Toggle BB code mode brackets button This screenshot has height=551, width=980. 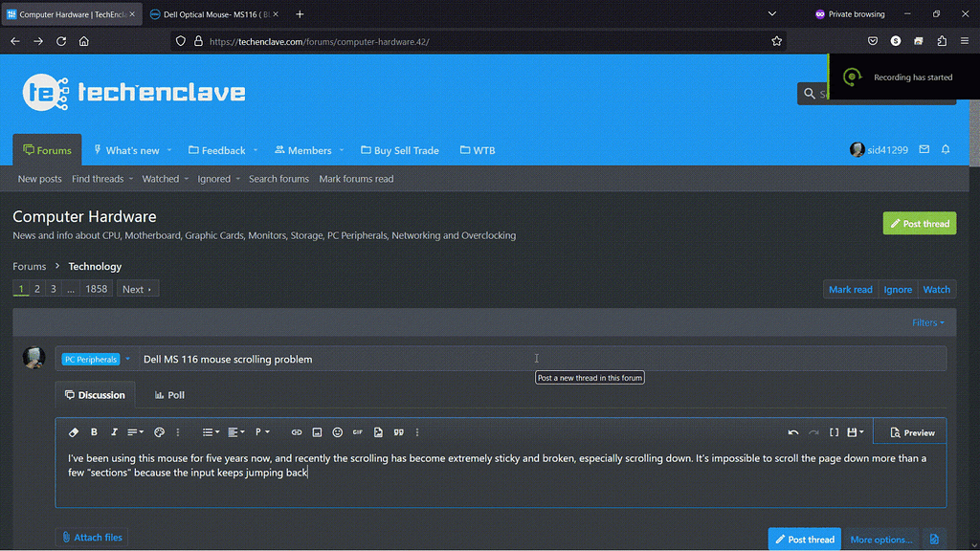tap(834, 432)
